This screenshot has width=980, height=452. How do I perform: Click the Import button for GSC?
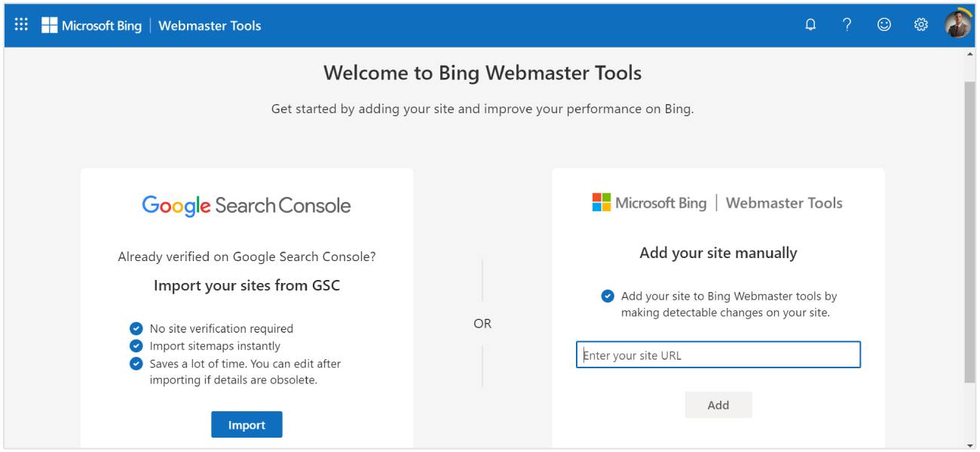point(247,425)
